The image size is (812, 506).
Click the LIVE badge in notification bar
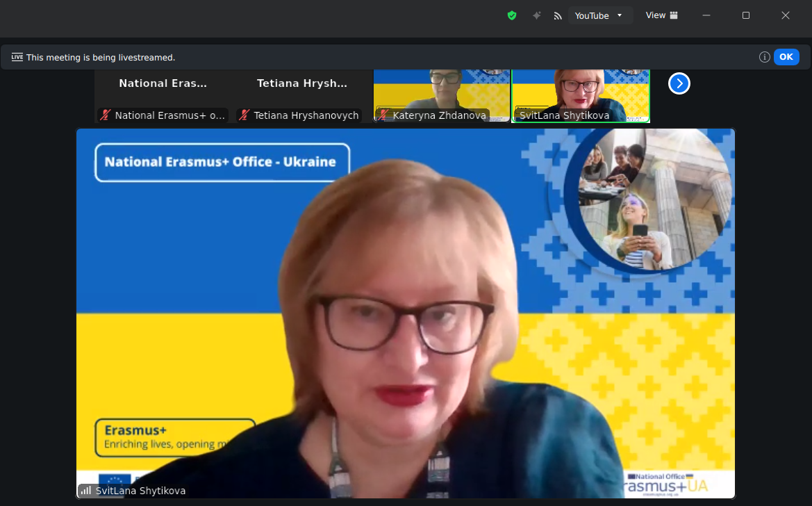17,58
